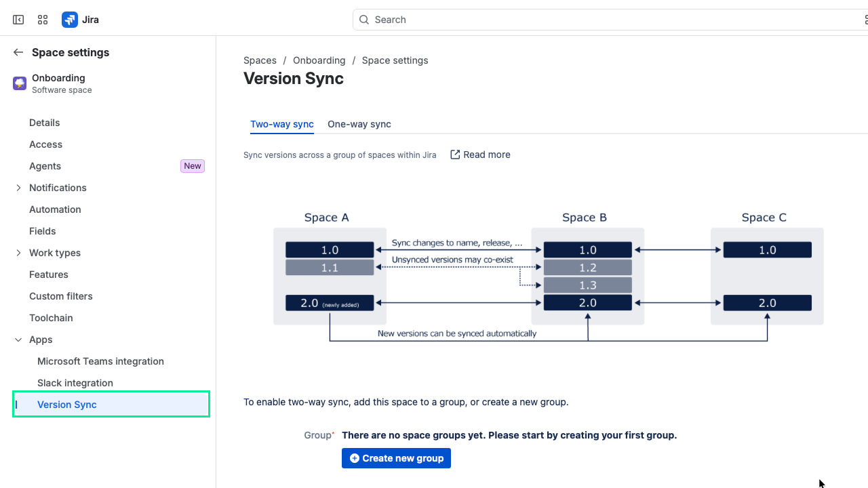Click the Onboarding space avatar icon
The width and height of the screenshot is (868, 488).
tap(20, 83)
